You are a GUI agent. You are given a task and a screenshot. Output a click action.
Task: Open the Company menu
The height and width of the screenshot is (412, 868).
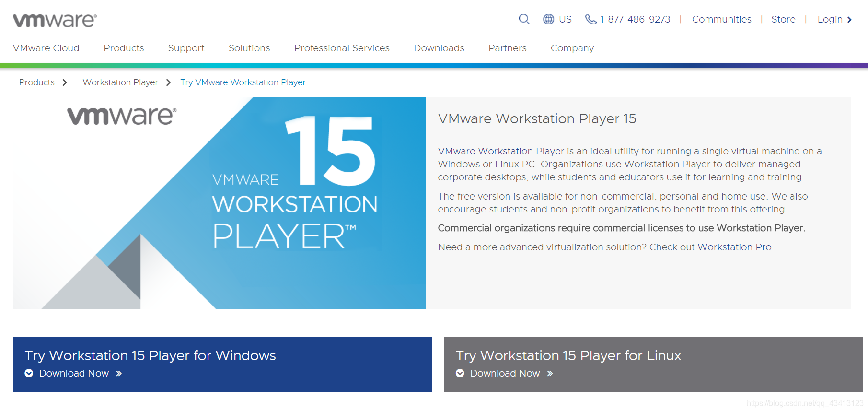[x=572, y=48]
